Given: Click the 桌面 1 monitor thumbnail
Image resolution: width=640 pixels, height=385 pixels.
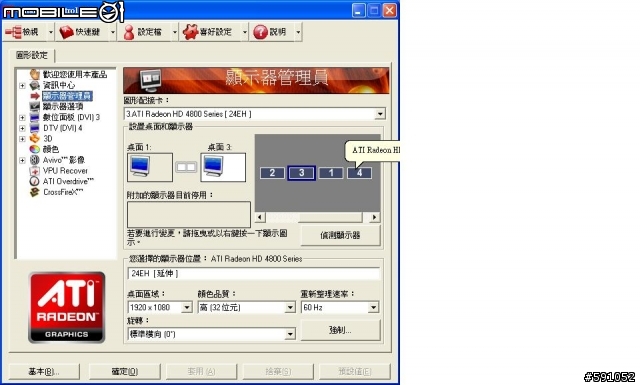Looking at the screenshot, I should coord(150,167).
